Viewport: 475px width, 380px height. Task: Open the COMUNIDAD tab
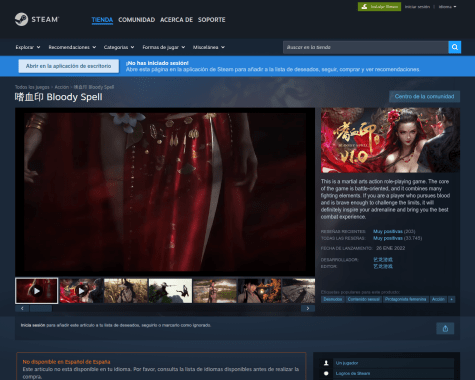click(x=136, y=20)
